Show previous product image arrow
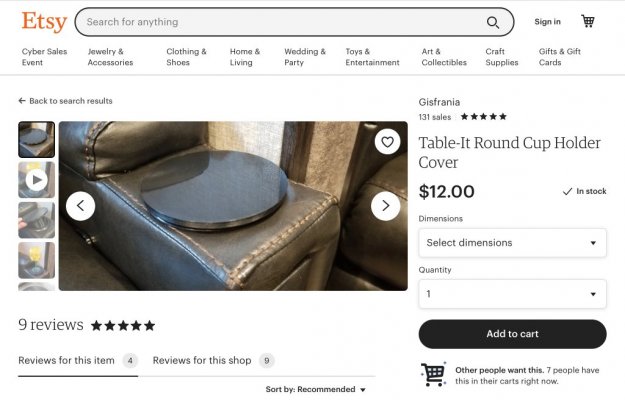The height and width of the screenshot is (400, 625). tap(81, 206)
